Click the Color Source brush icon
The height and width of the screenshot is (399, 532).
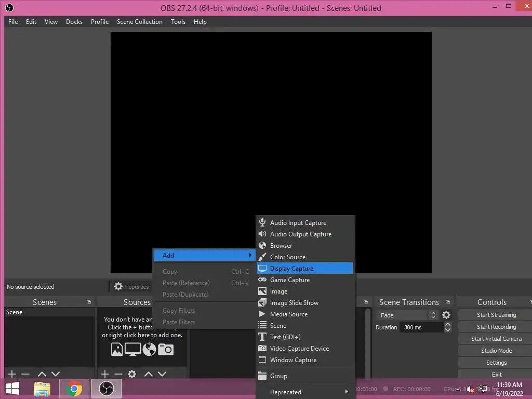[262, 257]
